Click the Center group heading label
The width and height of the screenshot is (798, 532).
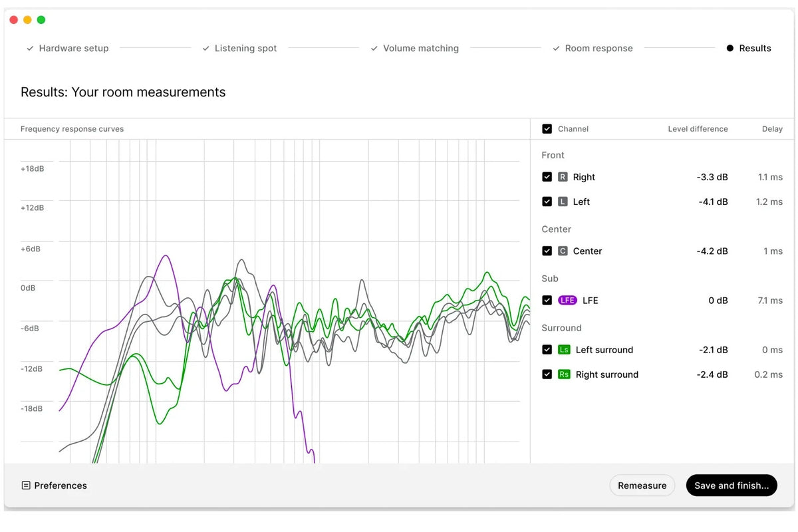[556, 229]
